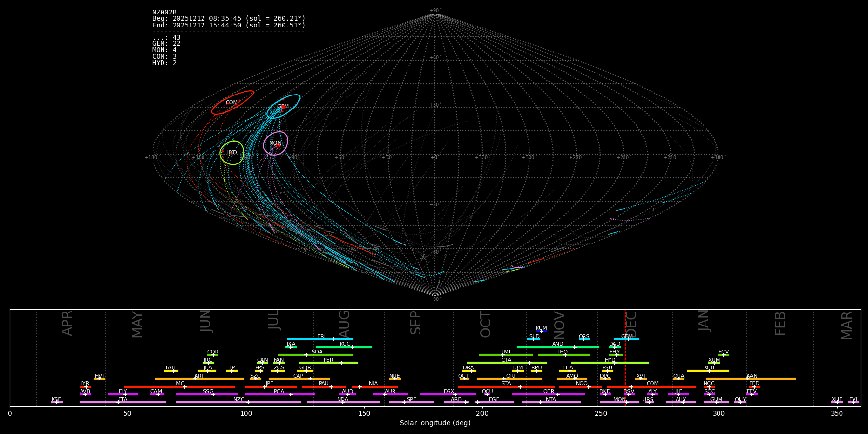Click the CTA shower bar label

506,360
